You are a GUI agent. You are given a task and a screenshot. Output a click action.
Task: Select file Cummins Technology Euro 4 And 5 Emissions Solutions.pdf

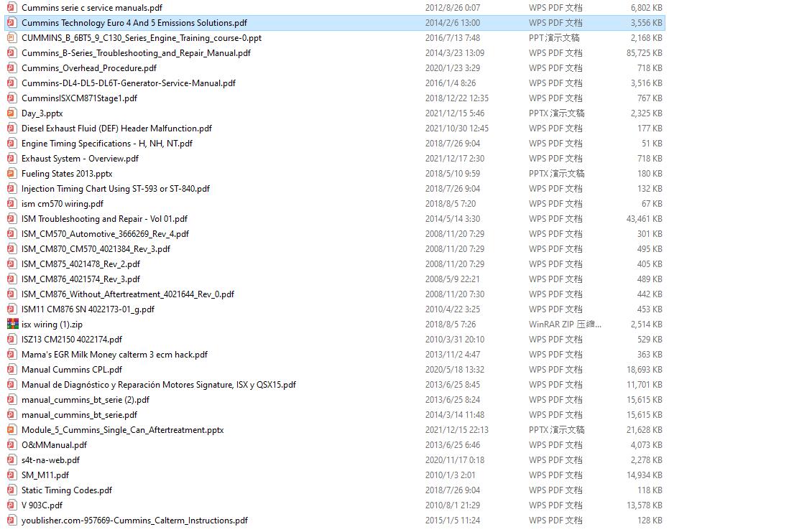click(x=134, y=23)
